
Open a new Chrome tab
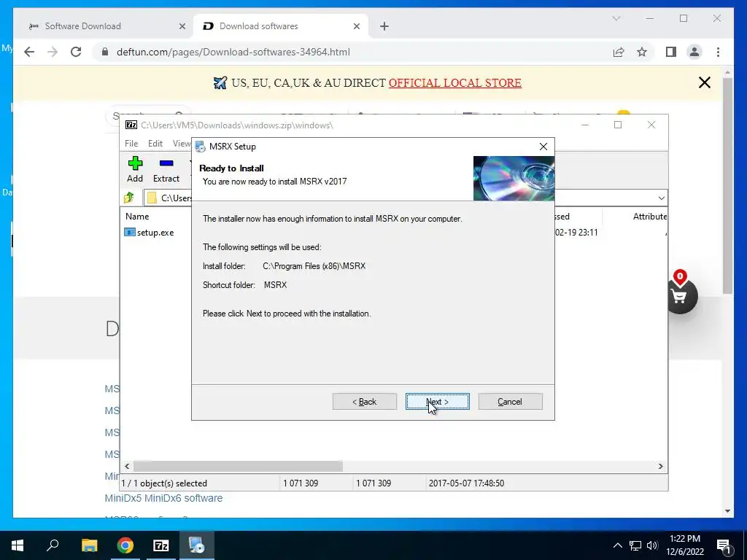[x=384, y=26]
